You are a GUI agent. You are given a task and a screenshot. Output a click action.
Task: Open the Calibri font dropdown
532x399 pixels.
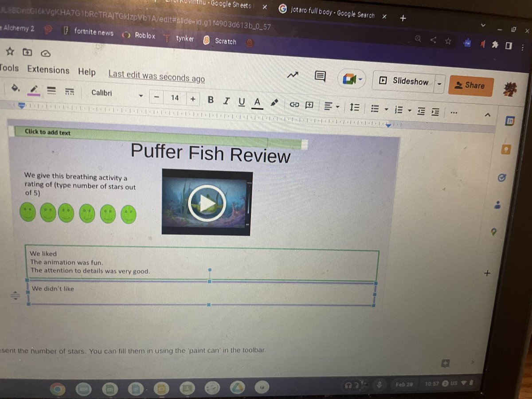pyautogui.click(x=117, y=94)
